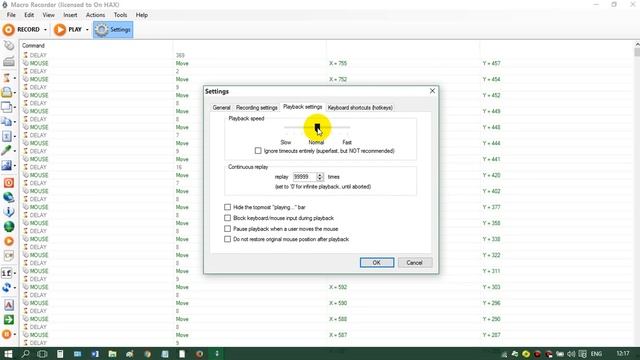Viewport: 640px width, 360px height.
Task: Open the RECORD button dropdown arrow
Action: [x=45, y=30]
